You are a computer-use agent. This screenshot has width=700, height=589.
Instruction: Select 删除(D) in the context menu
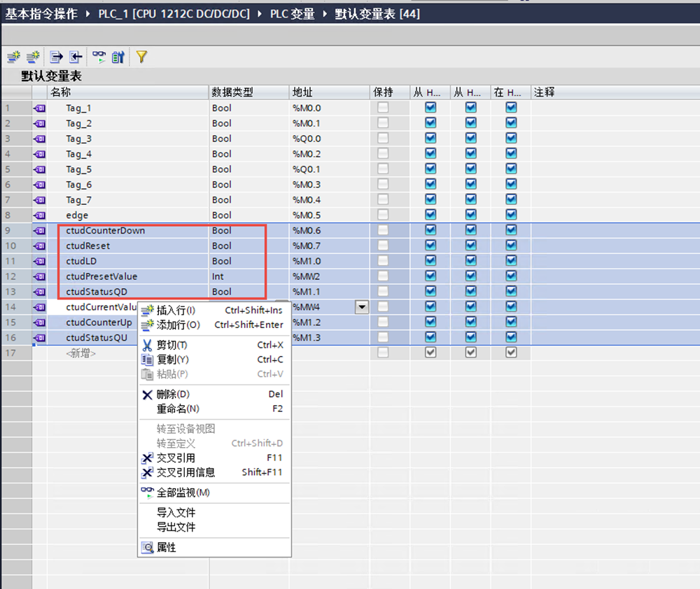pos(172,395)
